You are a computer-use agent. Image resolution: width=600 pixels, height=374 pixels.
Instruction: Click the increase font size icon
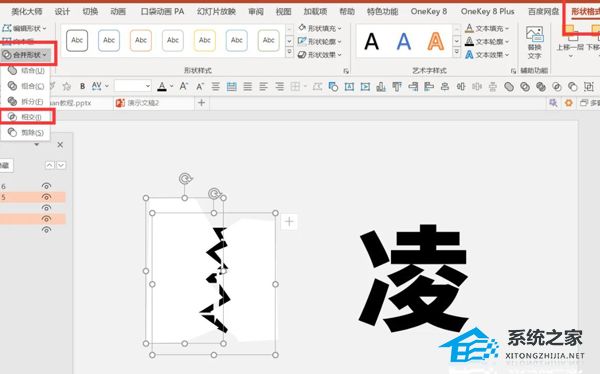[x=184, y=87]
